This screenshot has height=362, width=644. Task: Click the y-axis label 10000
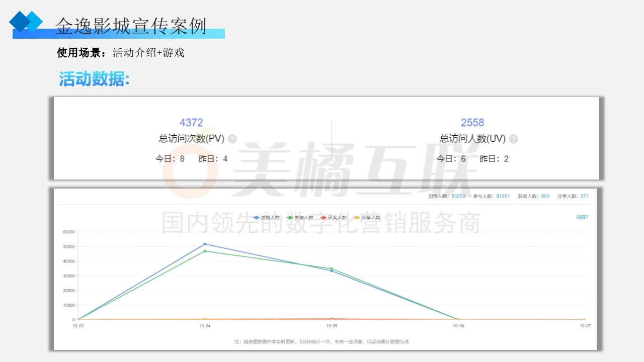click(69, 305)
